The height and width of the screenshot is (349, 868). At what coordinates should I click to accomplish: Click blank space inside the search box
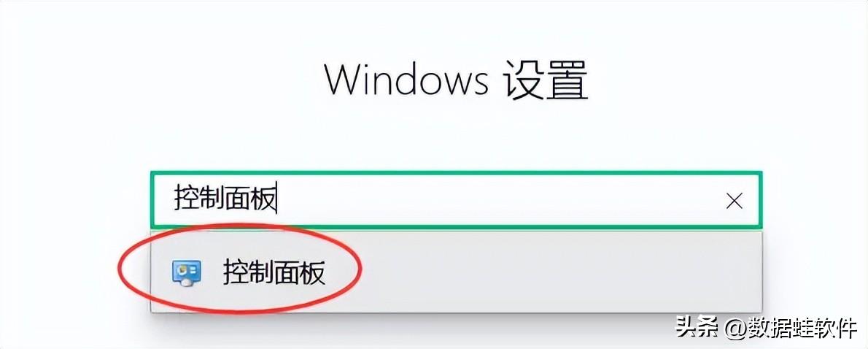pyautogui.click(x=498, y=199)
